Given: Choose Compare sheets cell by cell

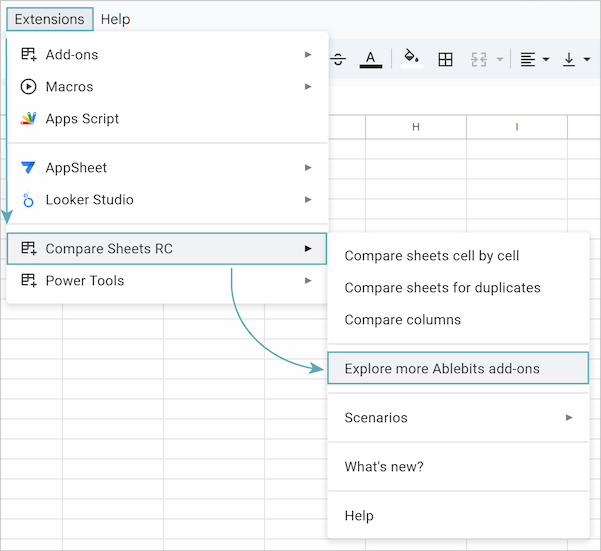Looking at the screenshot, I should [x=458, y=256].
